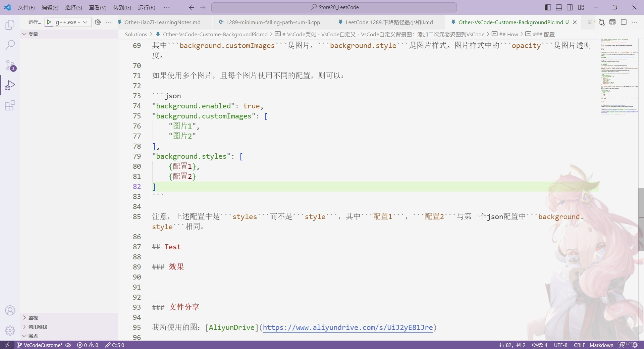Click the minimap code overview
Viewport: 644px width, 349px height.
pos(620,77)
